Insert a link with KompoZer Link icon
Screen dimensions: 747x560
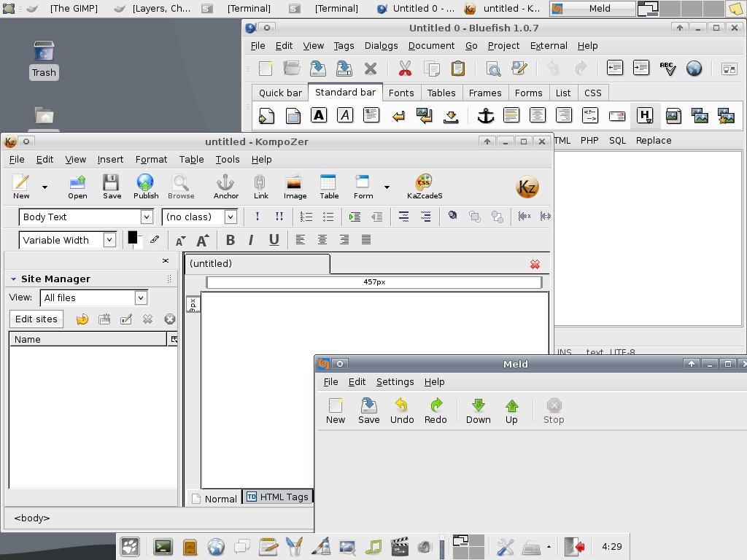260,186
